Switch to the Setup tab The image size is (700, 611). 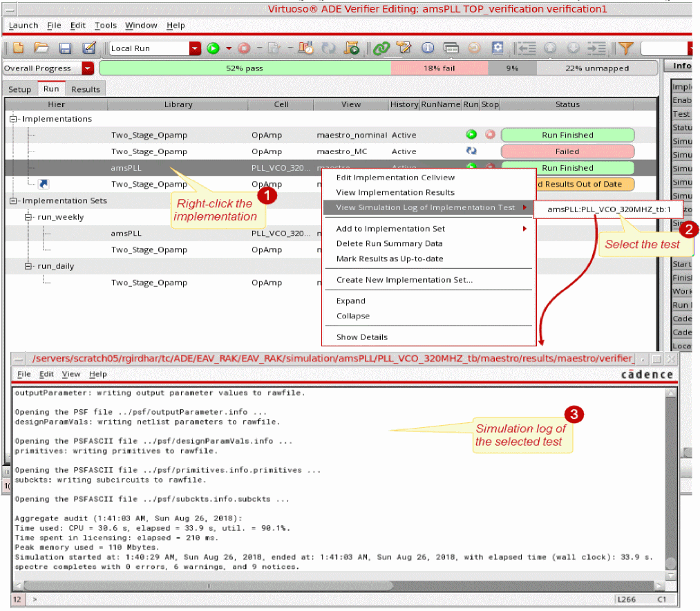(x=19, y=89)
